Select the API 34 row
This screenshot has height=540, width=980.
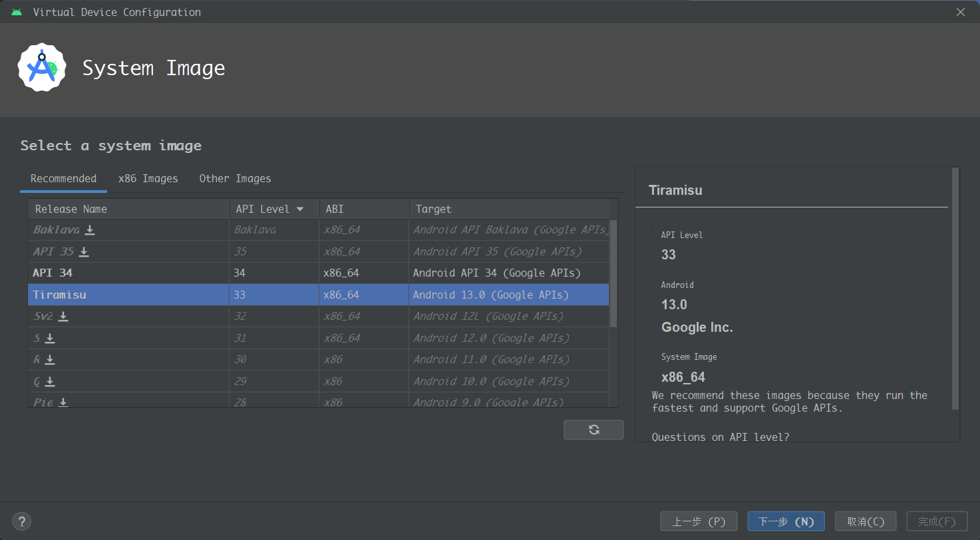tap(319, 273)
